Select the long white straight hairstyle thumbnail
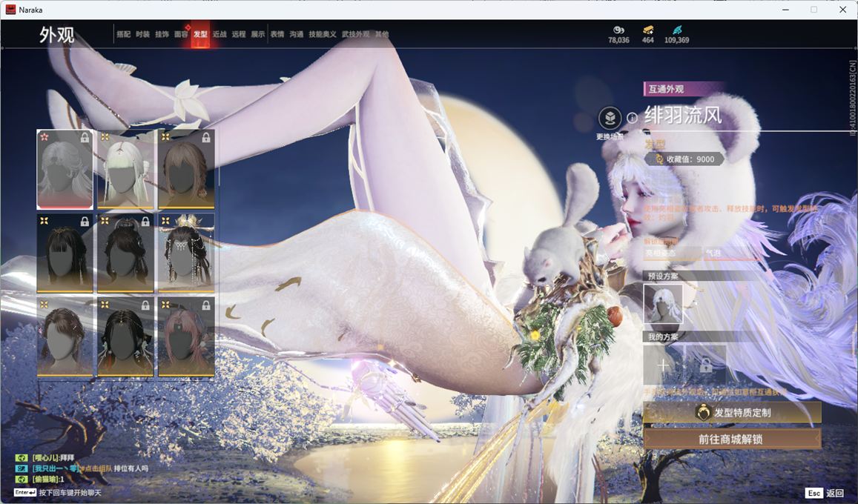The height and width of the screenshot is (504, 858). (x=125, y=170)
